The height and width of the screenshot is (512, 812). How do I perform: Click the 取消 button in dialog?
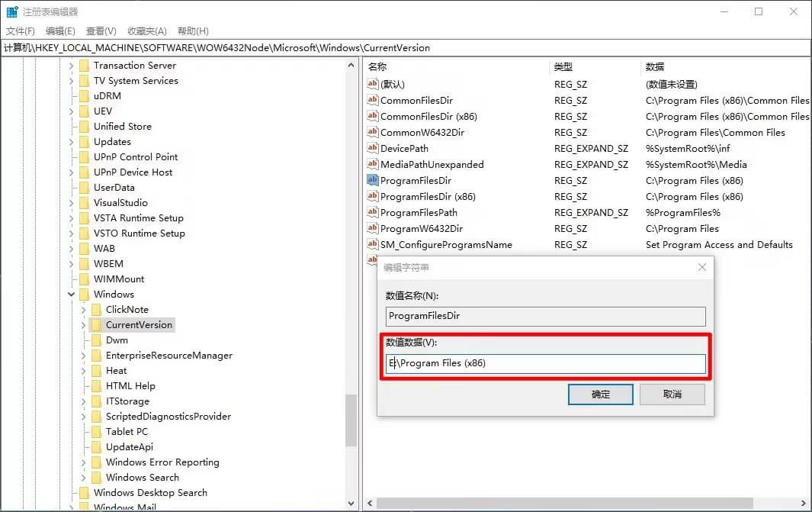[x=672, y=394]
